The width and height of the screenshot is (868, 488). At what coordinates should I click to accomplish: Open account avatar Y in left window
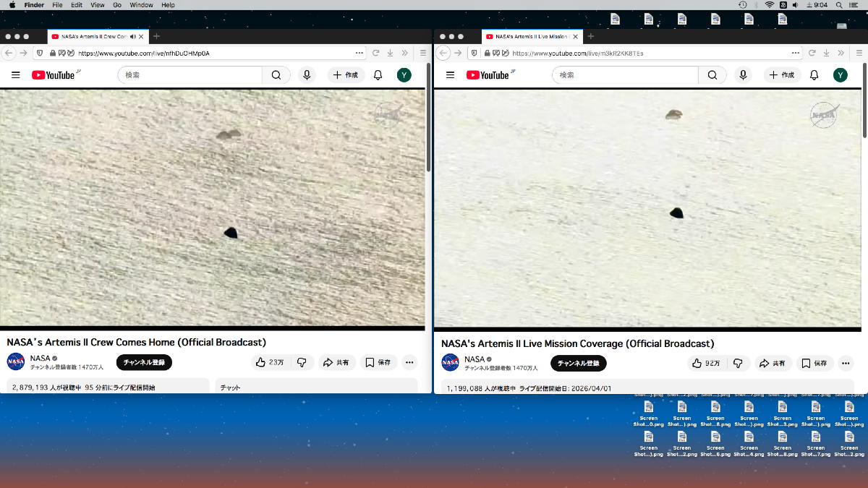[x=404, y=75]
